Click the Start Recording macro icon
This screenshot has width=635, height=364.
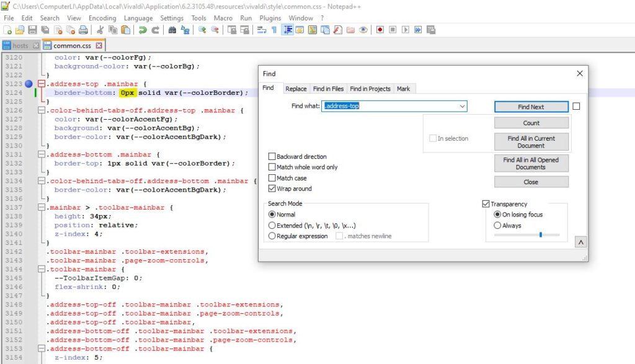click(x=380, y=30)
